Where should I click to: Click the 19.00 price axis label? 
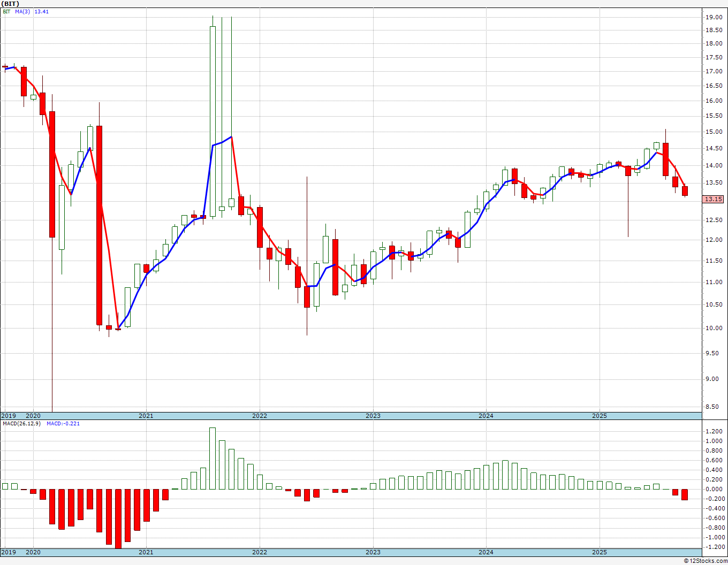click(x=714, y=17)
